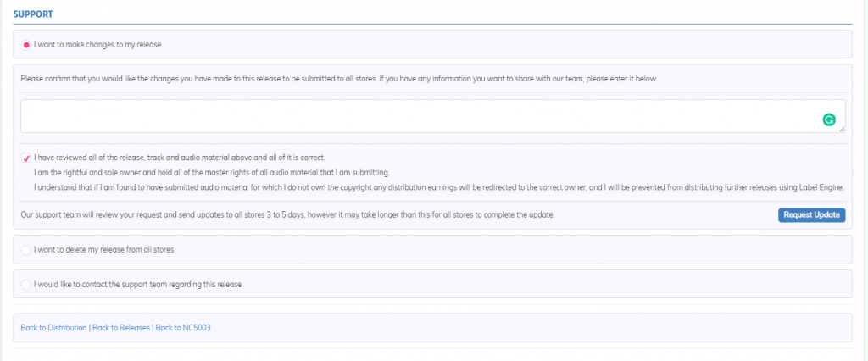Follow the Back to NC5003 link
The height and width of the screenshot is (361, 868).
coord(183,328)
